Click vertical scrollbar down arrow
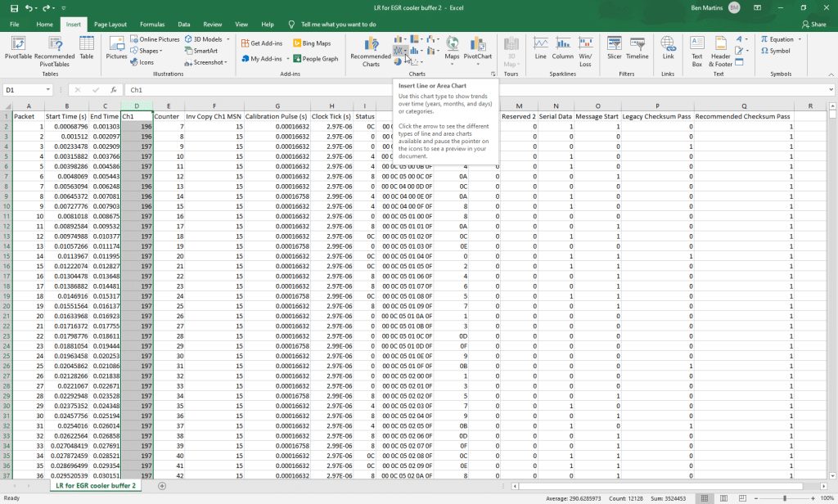 832,475
